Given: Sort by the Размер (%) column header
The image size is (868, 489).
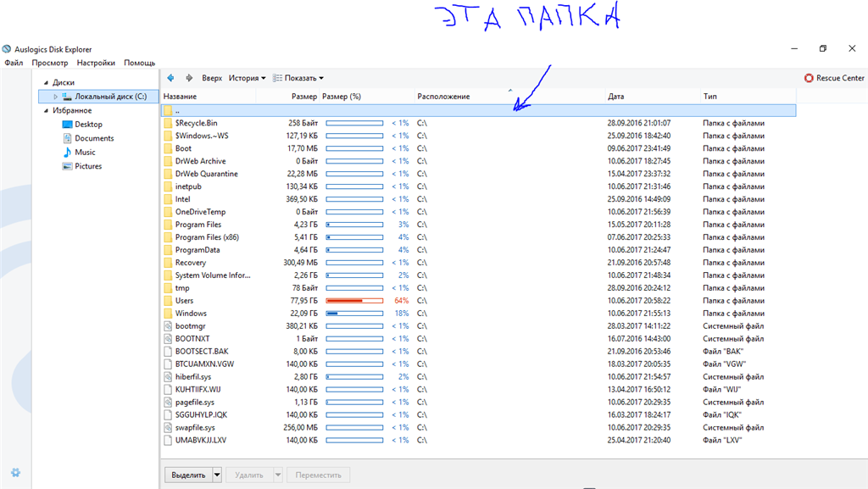Looking at the screenshot, I should [367, 97].
